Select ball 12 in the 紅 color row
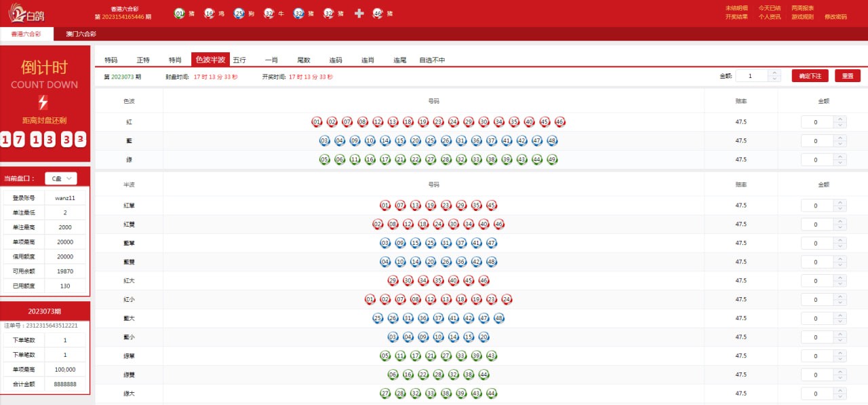The width and height of the screenshot is (868, 405). pos(378,122)
